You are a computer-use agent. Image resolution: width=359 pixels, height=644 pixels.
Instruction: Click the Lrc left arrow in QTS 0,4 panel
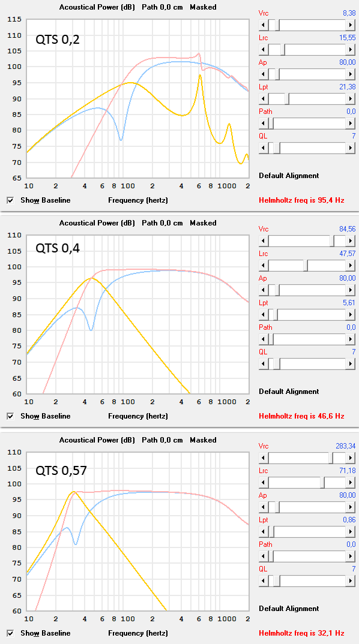pos(264,266)
